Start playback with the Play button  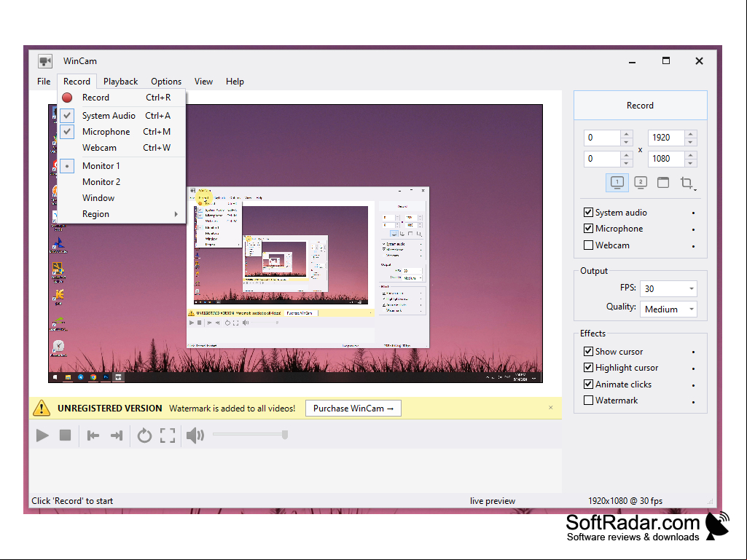point(42,435)
